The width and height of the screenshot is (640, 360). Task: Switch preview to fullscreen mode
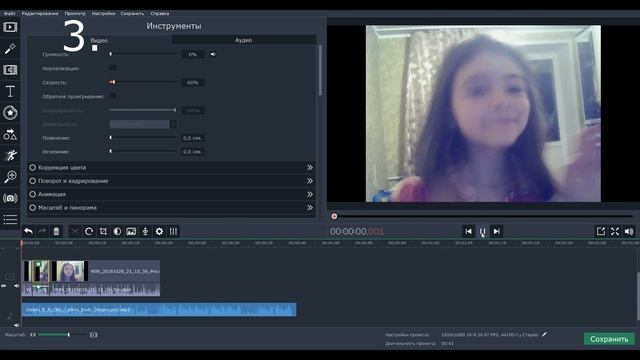coord(615,231)
